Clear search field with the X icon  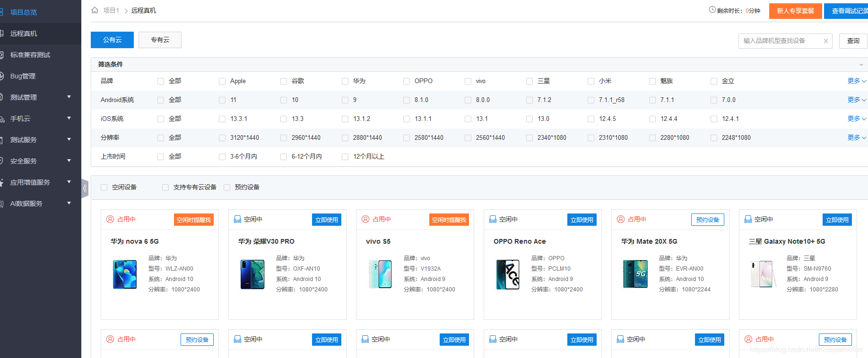pos(825,41)
